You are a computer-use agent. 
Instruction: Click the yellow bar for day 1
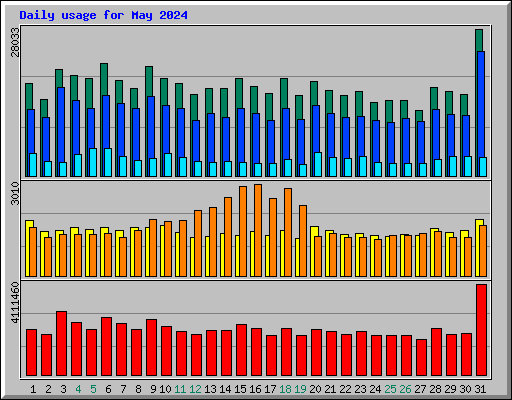(28, 248)
